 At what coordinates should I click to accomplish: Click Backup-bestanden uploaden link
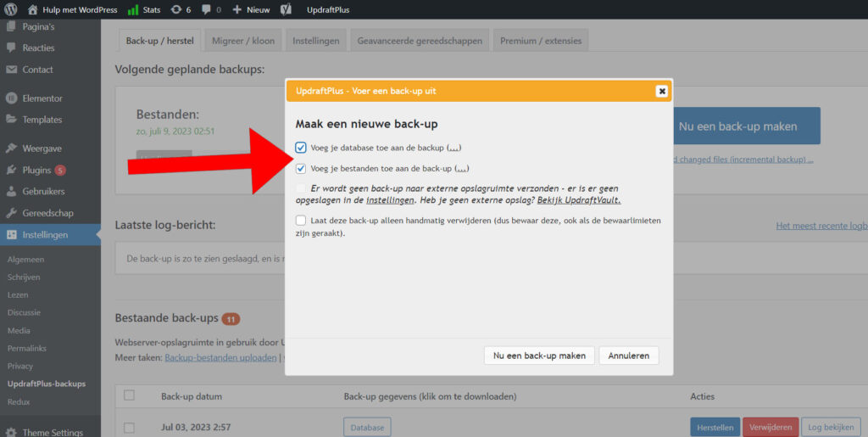coord(220,357)
